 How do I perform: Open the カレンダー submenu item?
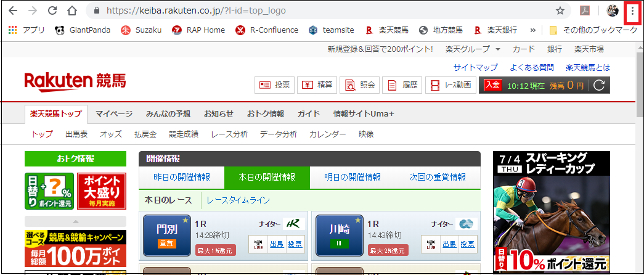[x=328, y=134]
